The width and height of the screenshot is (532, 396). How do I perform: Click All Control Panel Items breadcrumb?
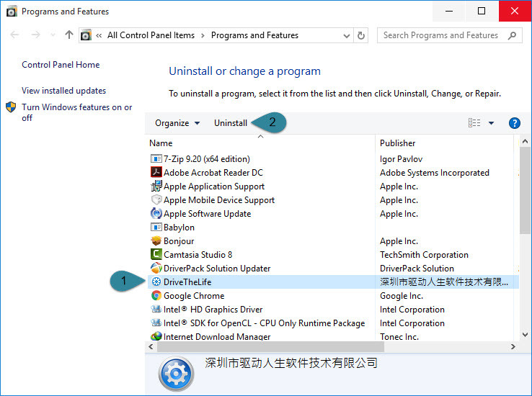pos(151,35)
